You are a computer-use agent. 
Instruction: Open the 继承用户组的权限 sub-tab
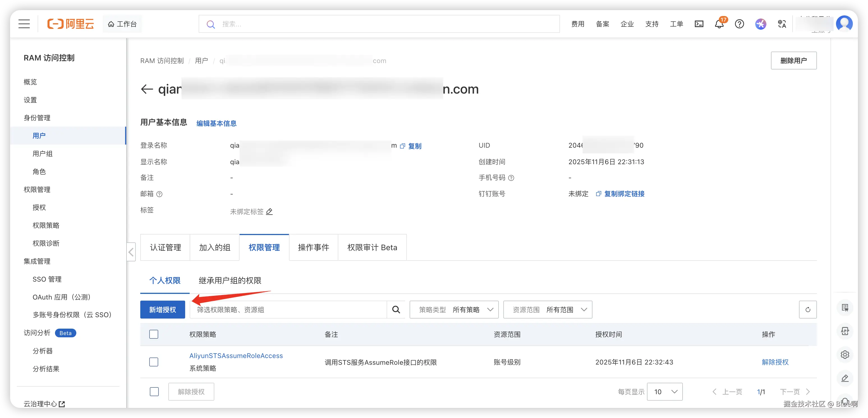(230, 280)
